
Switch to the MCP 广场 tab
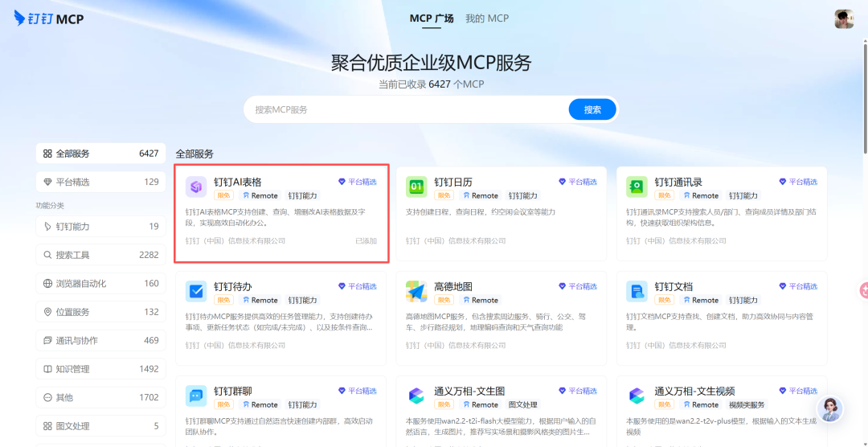click(432, 18)
